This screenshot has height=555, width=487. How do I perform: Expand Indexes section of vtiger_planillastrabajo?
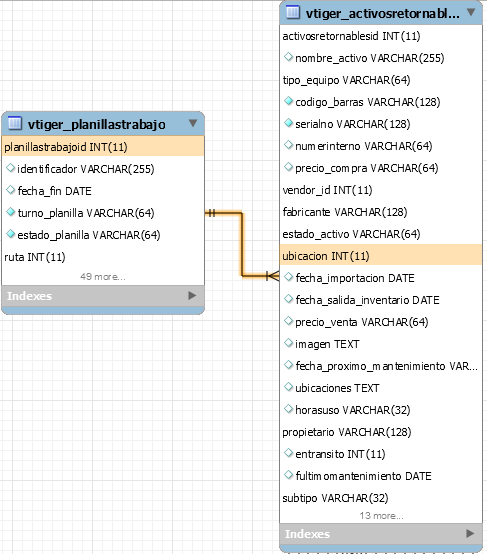click(192, 296)
